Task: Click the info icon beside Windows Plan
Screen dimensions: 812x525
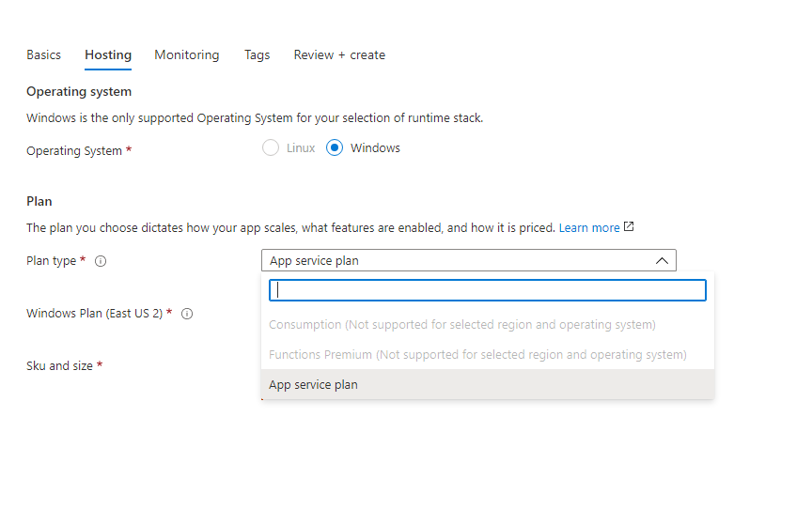Action: [x=187, y=314]
